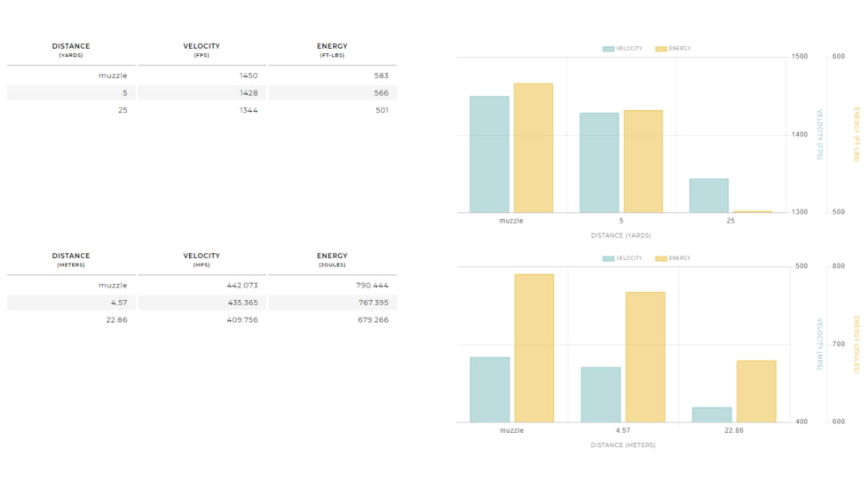This screenshot has height=488, width=868.
Task: Select the 5 yards energy bar
Action: 643,161
